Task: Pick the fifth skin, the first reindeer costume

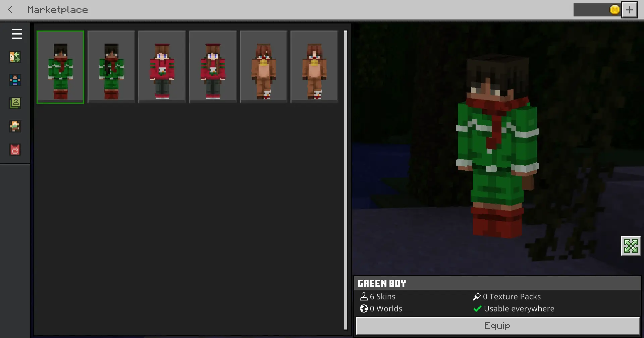Action: pos(264,67)
